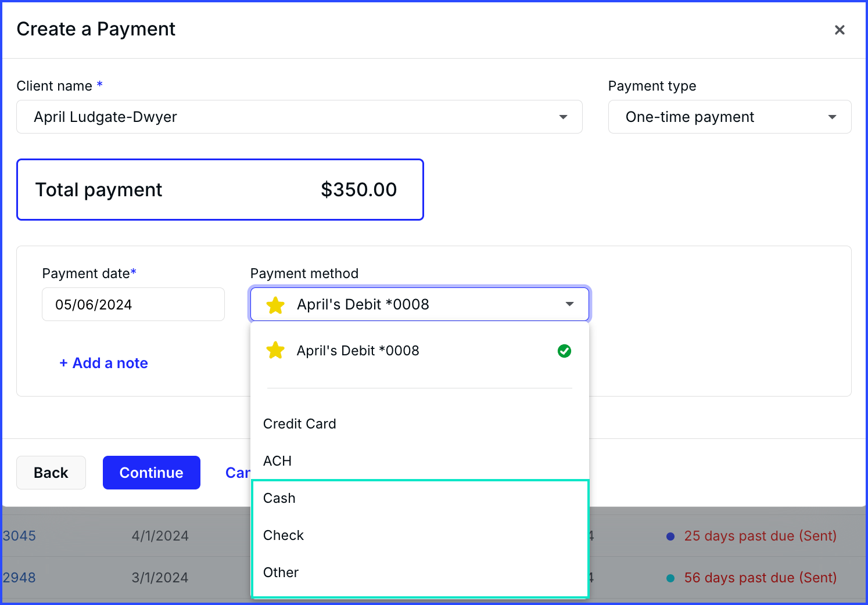Open the Client name dropdown

pos(299,117)
